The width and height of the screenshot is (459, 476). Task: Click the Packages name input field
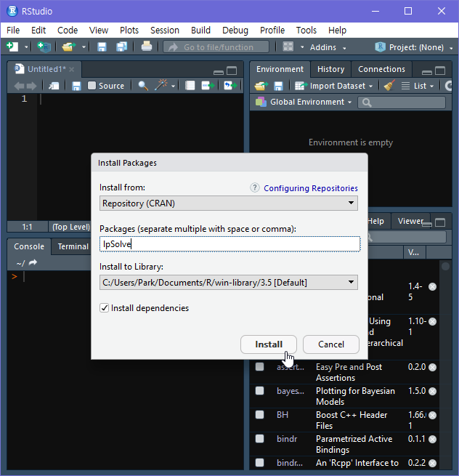pos(229,244)
